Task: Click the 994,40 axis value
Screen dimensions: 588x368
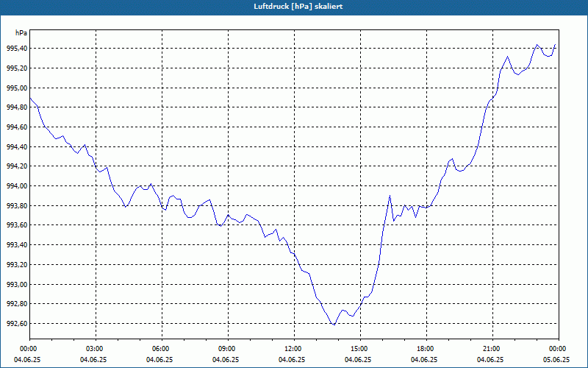Action: (17, 146)
